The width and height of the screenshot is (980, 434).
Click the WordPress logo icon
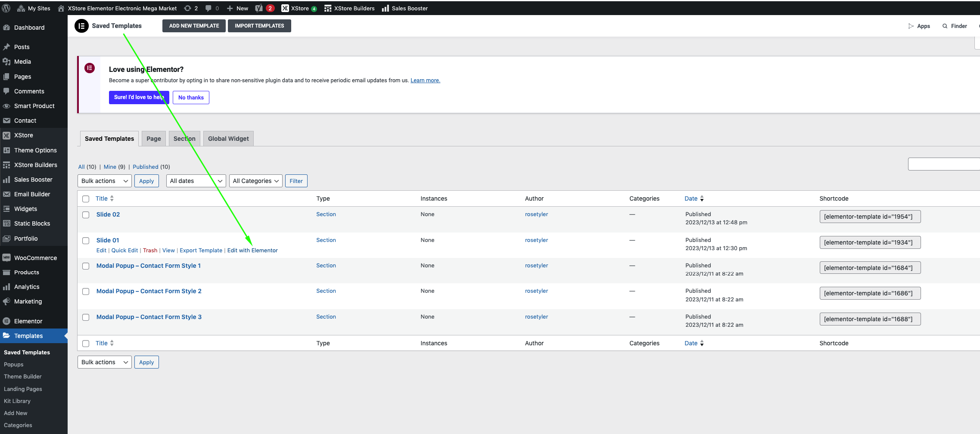click(x=6, y=8)
